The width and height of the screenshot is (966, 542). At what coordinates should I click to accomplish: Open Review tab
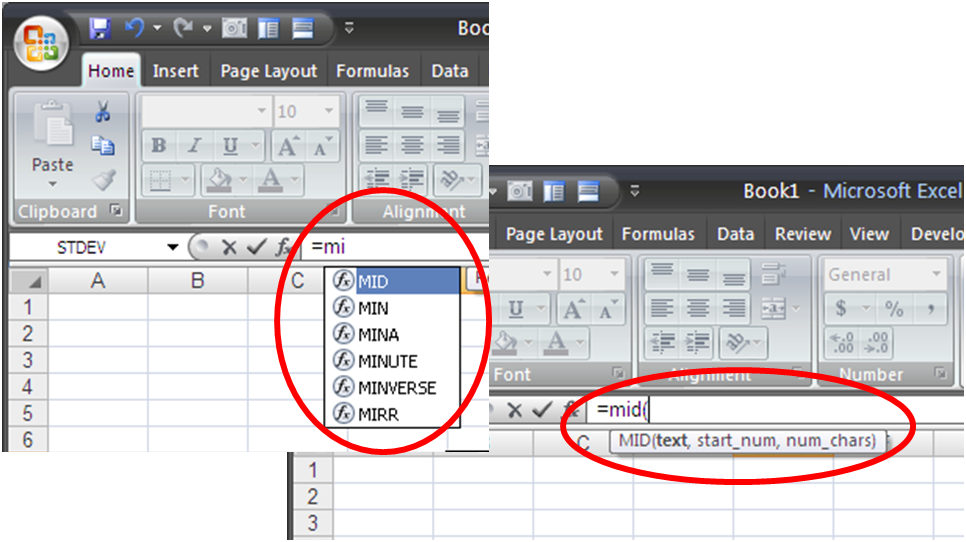coord(803,234)
